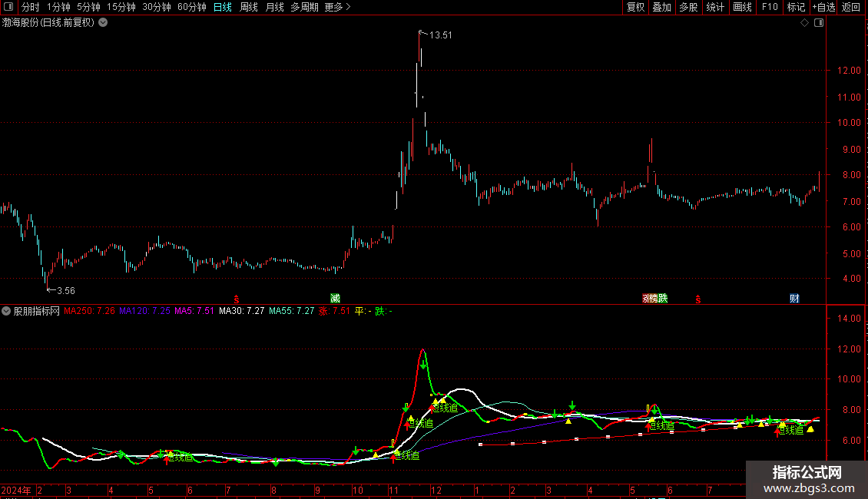Open the 统计 statistics tool
The height and width of the screenshot is (499, 868).
(x=715, y=7)
